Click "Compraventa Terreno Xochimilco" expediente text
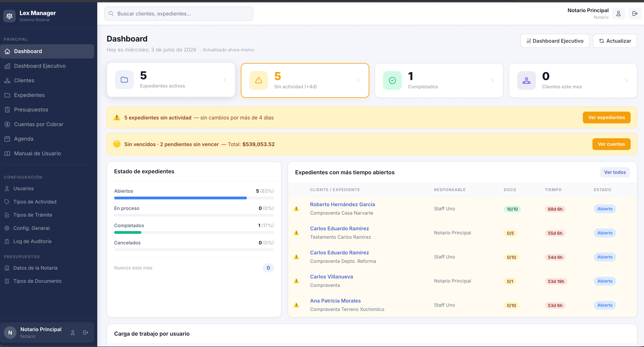Screen dimensions: 644x347 click(x=347, y=309)
